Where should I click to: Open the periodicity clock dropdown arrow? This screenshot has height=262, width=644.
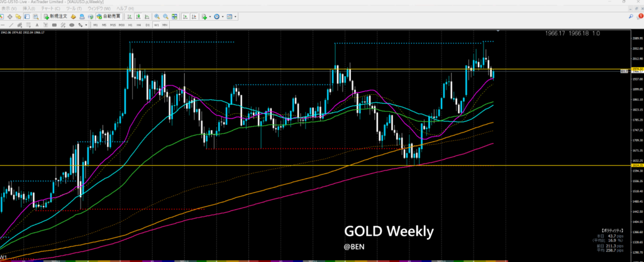pos(222,16)
